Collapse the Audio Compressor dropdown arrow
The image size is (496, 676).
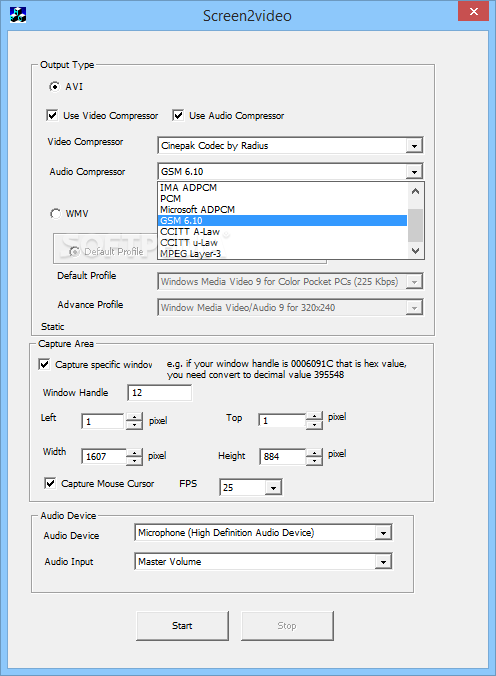414,172
